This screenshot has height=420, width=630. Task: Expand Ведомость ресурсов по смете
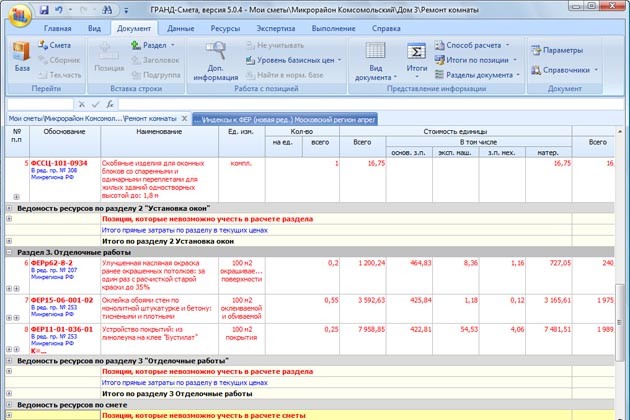(9, 405)
